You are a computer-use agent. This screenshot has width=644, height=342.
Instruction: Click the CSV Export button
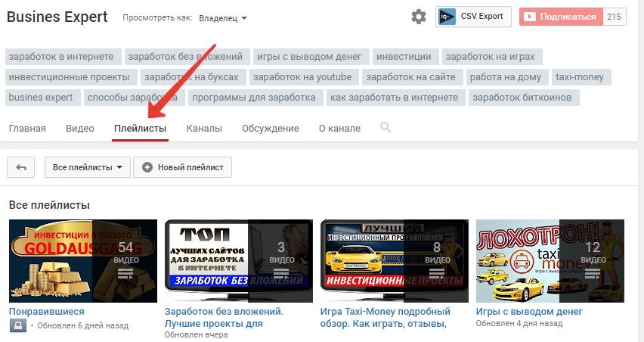(x=473, y=17)
